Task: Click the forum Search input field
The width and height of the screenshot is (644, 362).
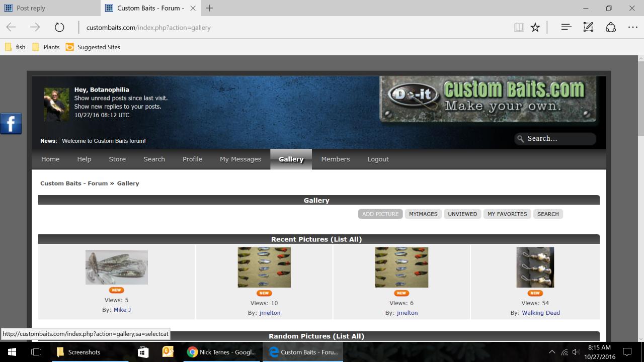Action: click(558, 139)
